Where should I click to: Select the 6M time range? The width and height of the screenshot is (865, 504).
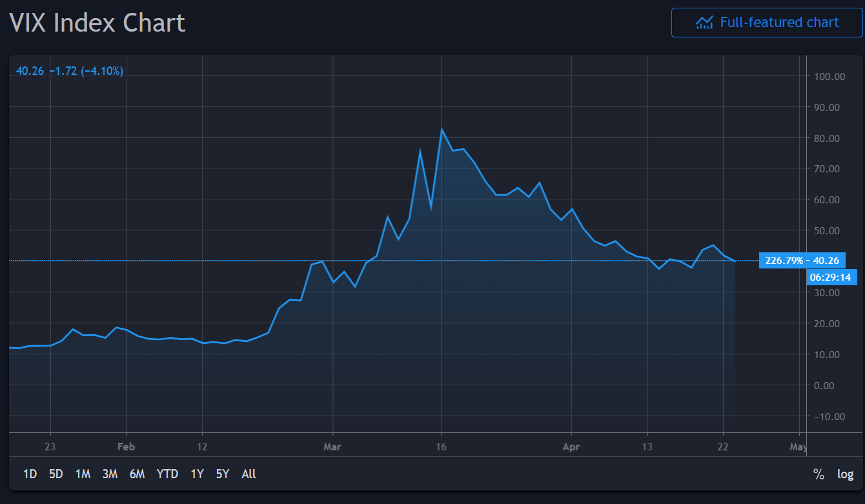[x=137, y=474]
